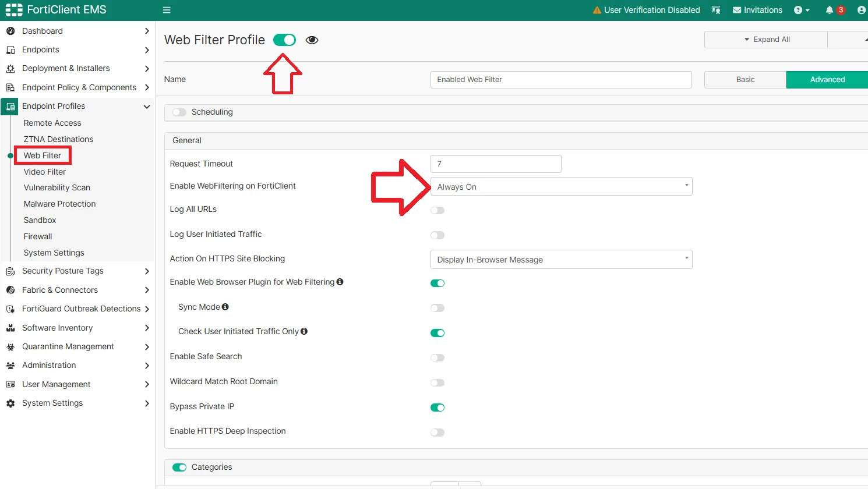
Task: Click the Fabric & Connectors icon
Action: pos(10,290)
